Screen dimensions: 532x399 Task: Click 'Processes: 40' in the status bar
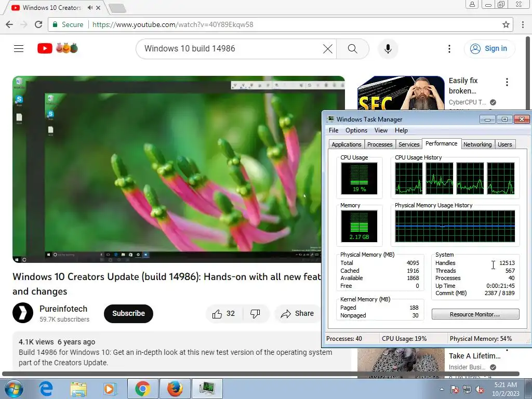tap(344, 339)
